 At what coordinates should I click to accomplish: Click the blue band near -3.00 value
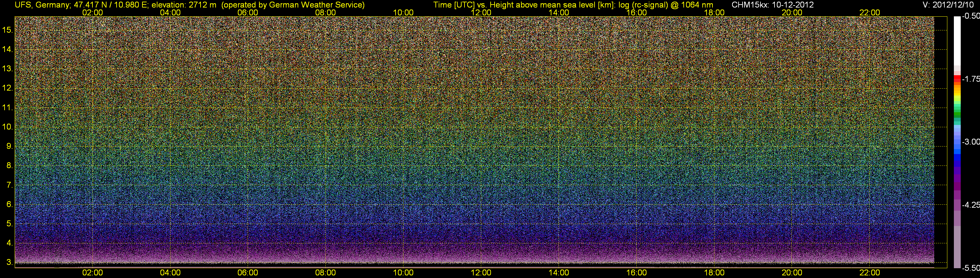[957, 147]
